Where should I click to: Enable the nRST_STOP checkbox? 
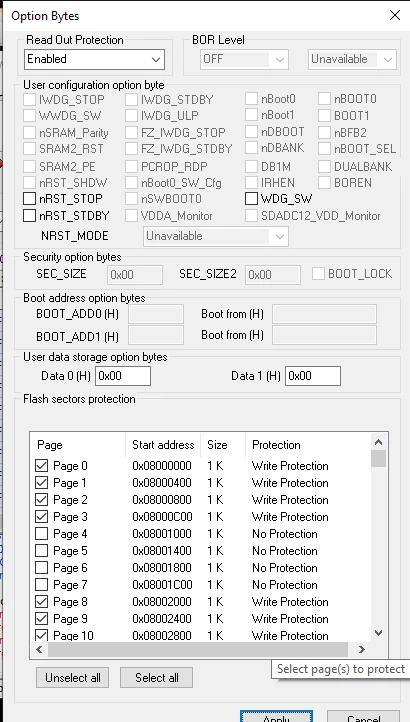pos(29,199)
